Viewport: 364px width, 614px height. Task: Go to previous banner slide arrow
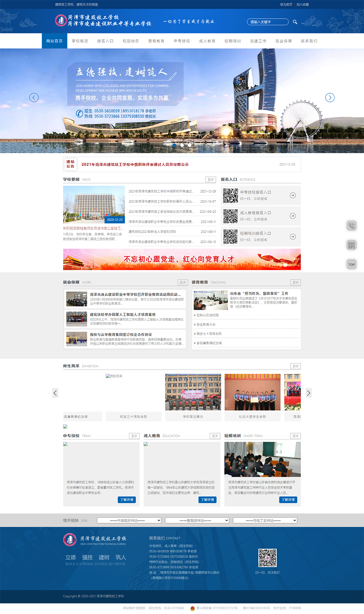point(34,98)
